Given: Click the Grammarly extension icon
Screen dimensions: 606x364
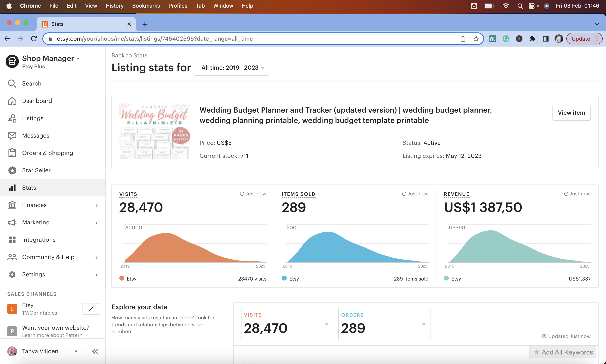Looking at the screenshot, I should 506,39.
